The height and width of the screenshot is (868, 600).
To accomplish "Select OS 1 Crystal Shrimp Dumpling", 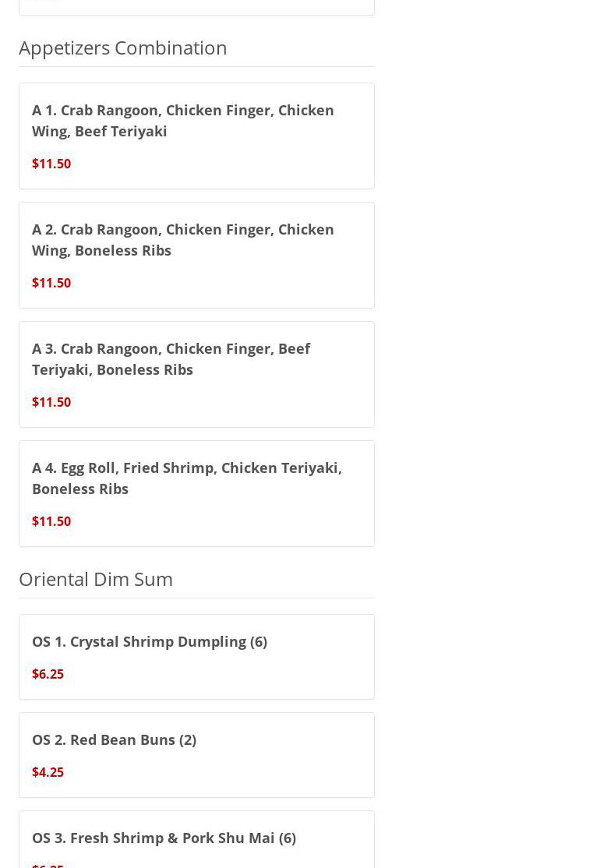I will pos(150,641).
